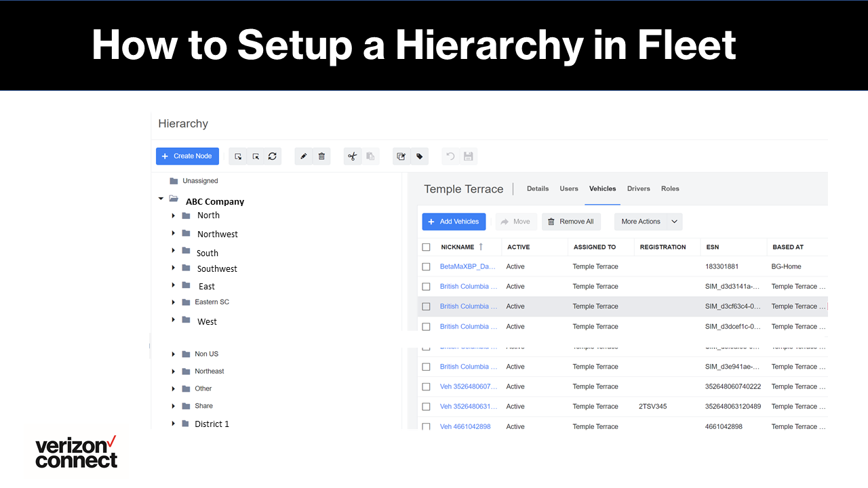The image size is (868, 488).
Task: Click the Add Vehicles button
Action: tap(453, 222)
